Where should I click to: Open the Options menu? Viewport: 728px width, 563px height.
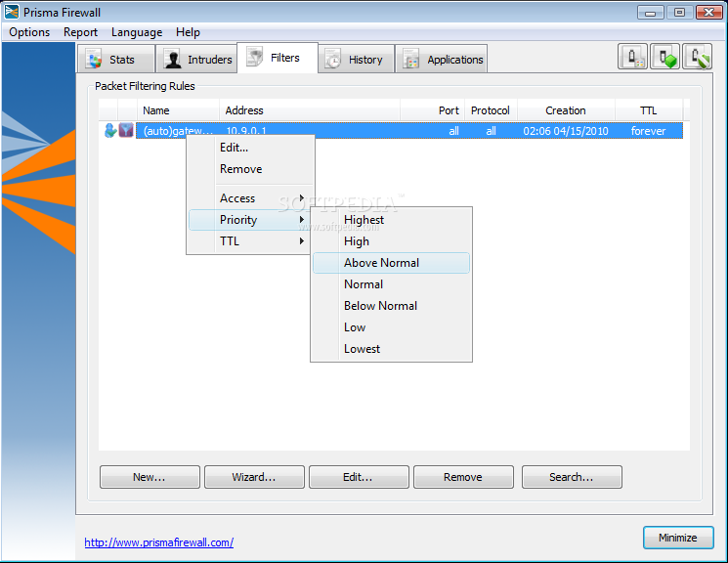pos(29,32)
